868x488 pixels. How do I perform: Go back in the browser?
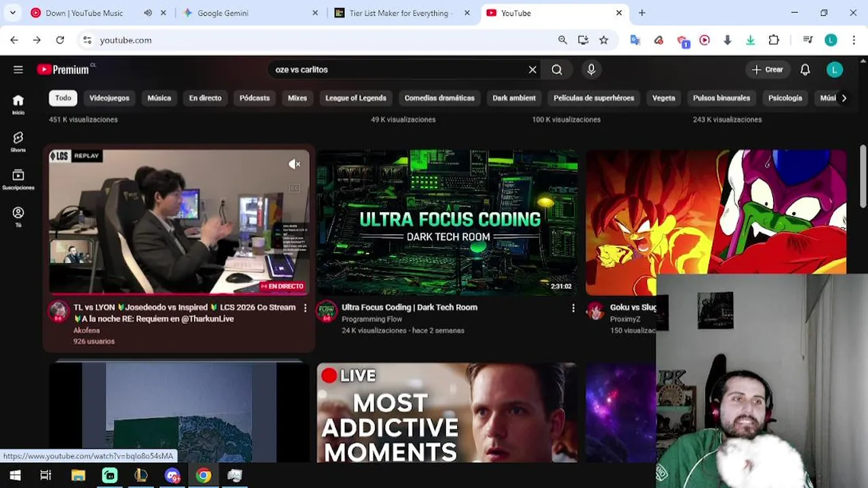point(14,40)
